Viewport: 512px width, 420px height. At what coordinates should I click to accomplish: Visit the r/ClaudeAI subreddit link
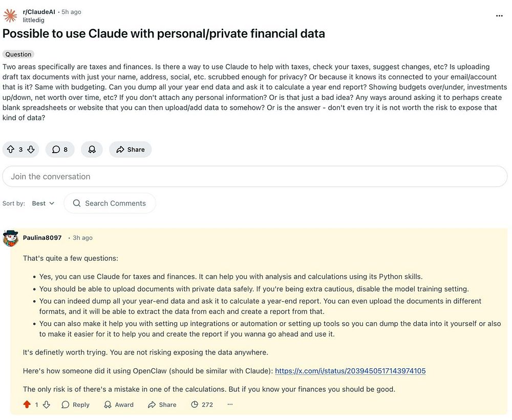39,11
